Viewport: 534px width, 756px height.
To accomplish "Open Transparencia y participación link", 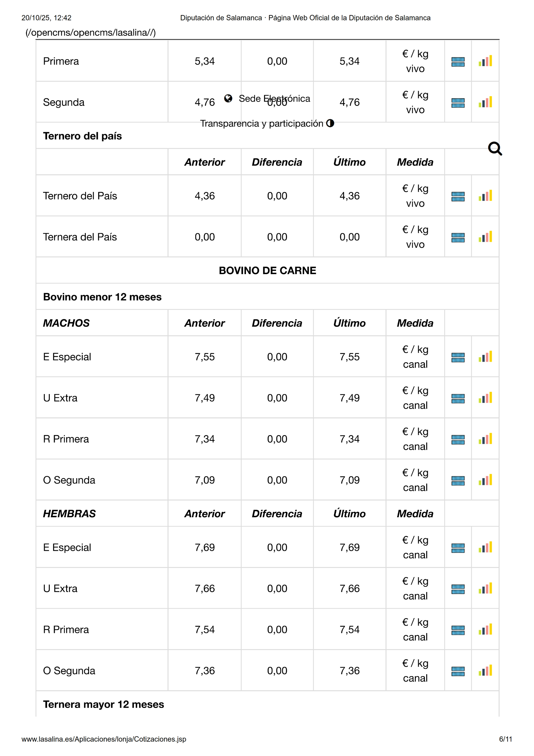I will [x=261, y=124].
